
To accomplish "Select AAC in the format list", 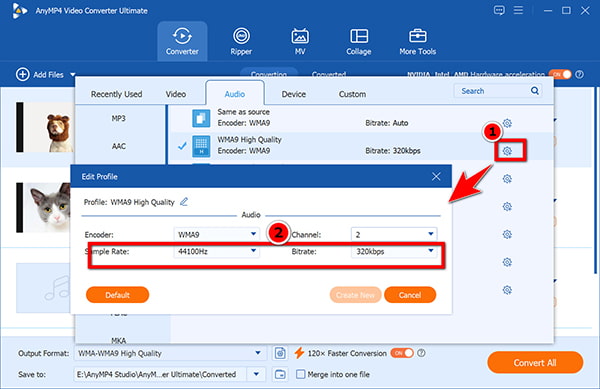I will 119,146.
